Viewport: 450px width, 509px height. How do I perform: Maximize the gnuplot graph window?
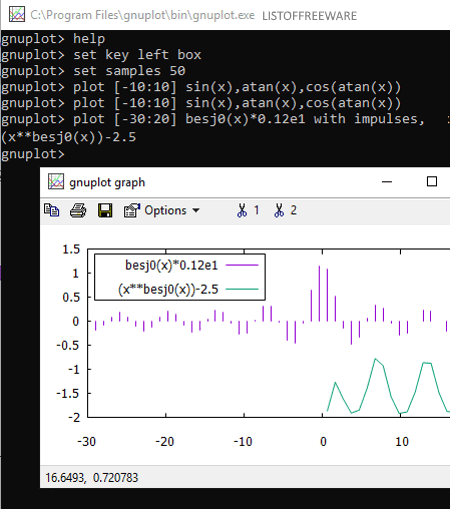[432, 182]
